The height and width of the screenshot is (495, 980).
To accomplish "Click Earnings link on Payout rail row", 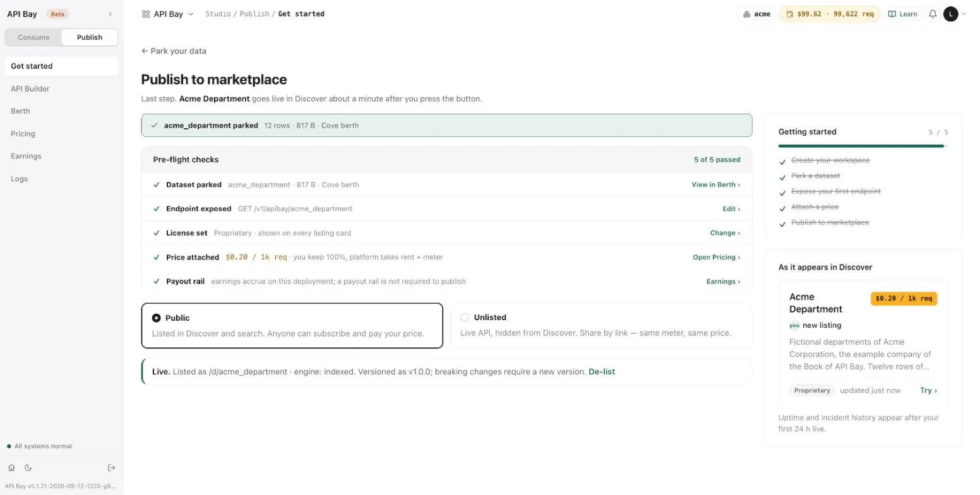I will pos(723,282).
